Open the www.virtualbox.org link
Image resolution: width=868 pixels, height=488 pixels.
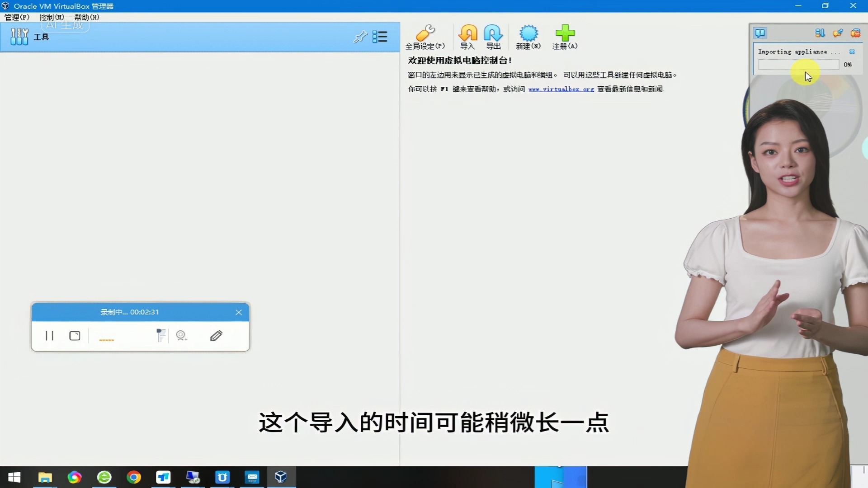point(561,89)
